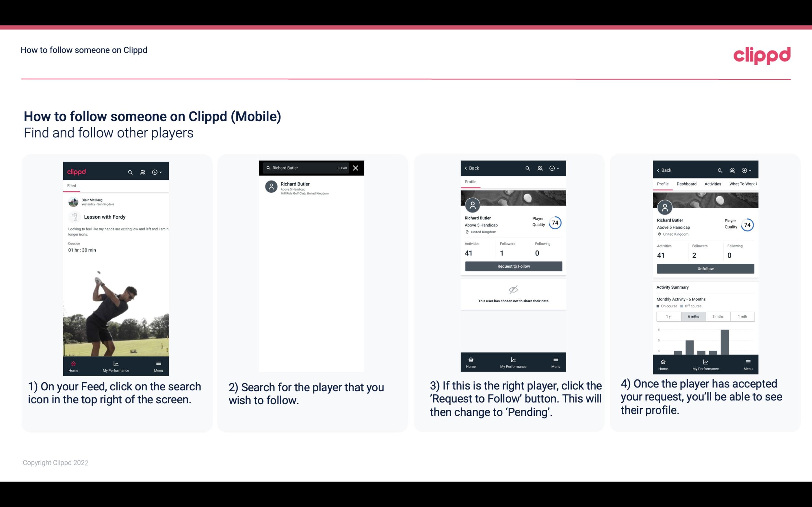Select the Activities tab on player page
This screenshot has width=812, height=507.
(713, 184)
